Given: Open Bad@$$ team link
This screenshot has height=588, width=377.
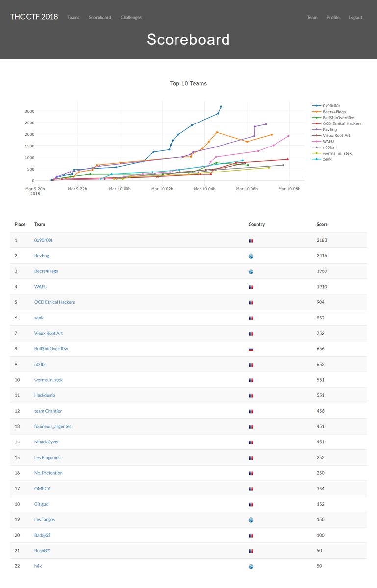Looking at the screenshot, I should (x=42, y=535).
